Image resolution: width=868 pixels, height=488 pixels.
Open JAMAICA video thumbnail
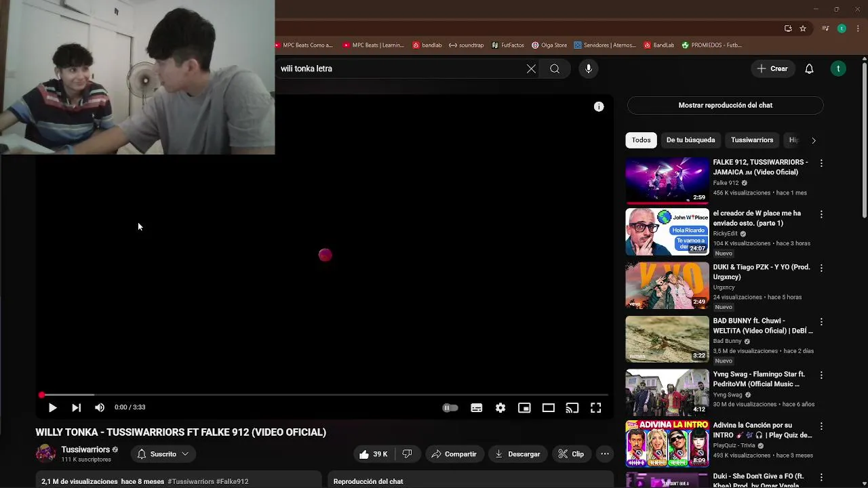tap(667, 180)
